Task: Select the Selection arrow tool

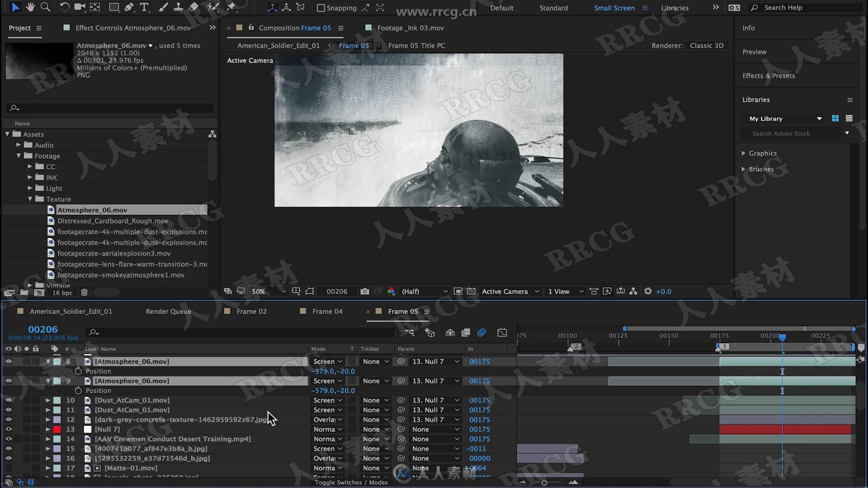Action: (x=15, y=7)
